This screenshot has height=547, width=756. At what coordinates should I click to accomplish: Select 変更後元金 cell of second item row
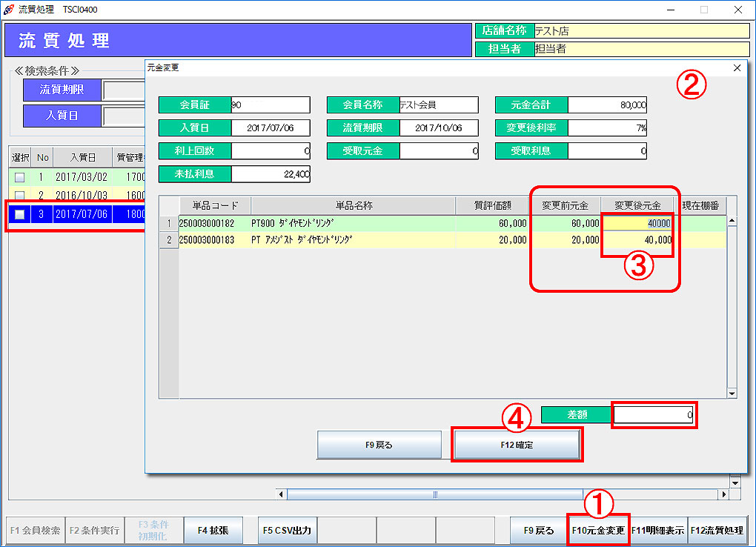point(637,240)
